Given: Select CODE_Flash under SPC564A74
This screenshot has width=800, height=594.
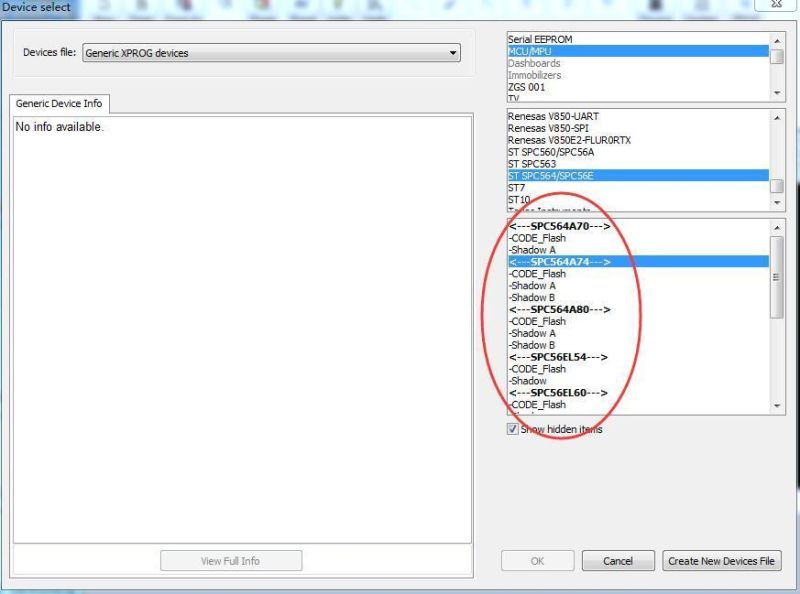Looking at the screenshot, I should pos(638,274).
